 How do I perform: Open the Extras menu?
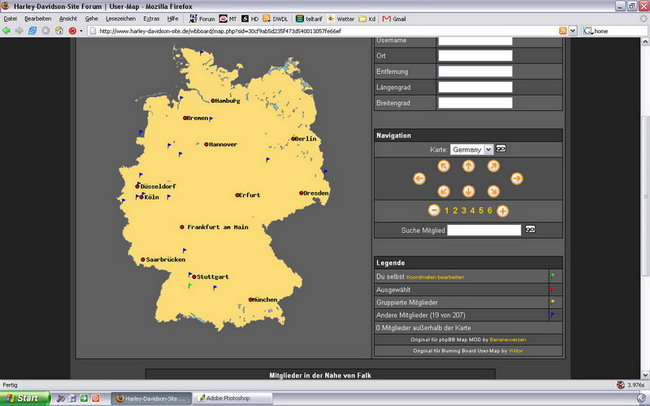[151, 18]
